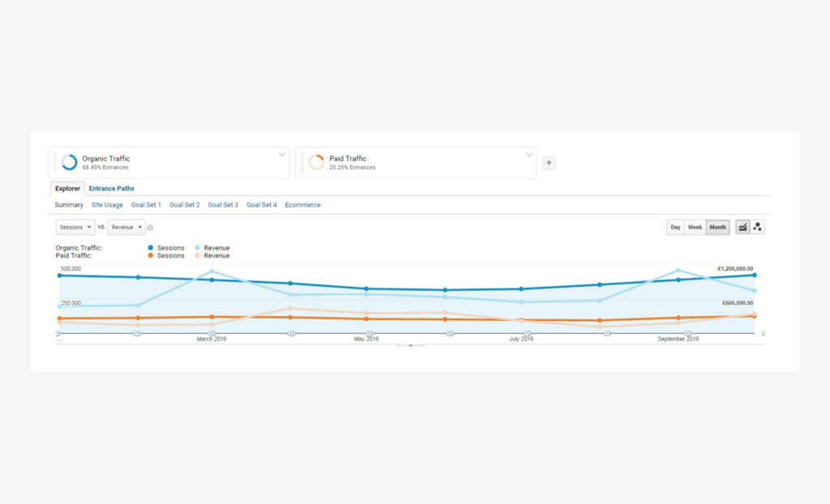
Task: Click the Organic Traffic blue donut icon
Action: coord(70,162)
